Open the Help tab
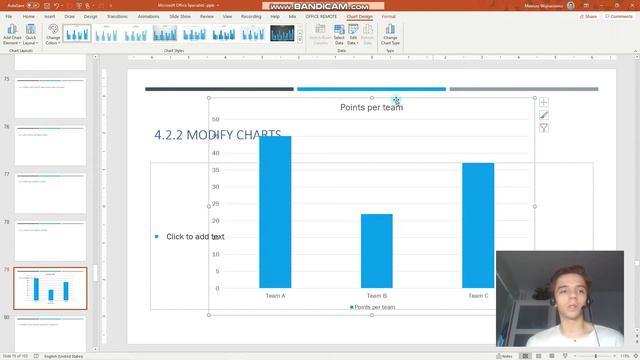Image resolution: width=640 pixels, height=360 pixels. [x=275, y=16]
